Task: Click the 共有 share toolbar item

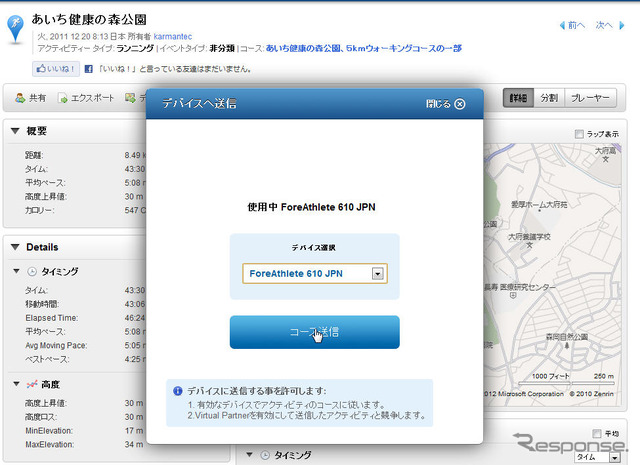Action: pyautogui.click(x=31, y=98)
